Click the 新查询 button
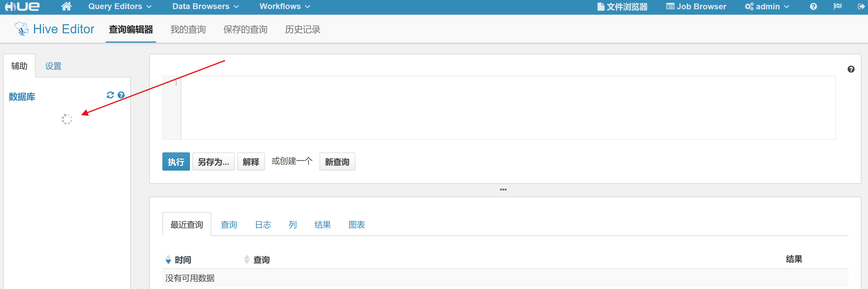The width and height of the screenshot is (868, 289). click(x=337, y=162)
